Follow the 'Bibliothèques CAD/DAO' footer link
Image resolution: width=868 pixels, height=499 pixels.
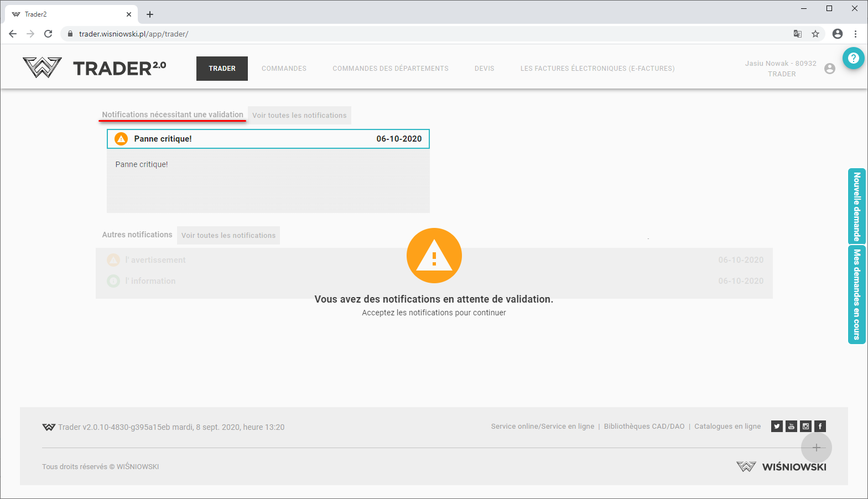coord(644,427)
